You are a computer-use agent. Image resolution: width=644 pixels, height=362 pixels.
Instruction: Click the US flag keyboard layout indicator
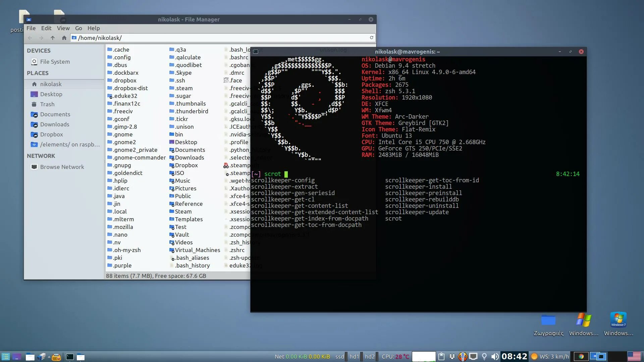coord(634,357)
